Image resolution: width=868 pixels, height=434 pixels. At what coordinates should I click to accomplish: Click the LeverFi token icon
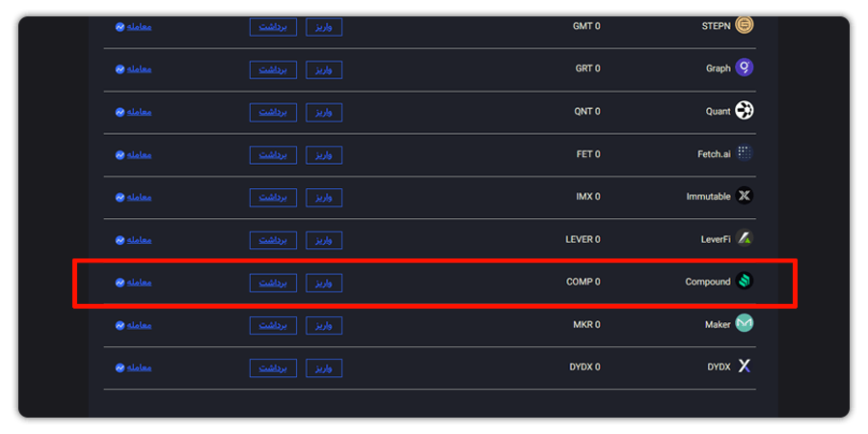[744, 238]
